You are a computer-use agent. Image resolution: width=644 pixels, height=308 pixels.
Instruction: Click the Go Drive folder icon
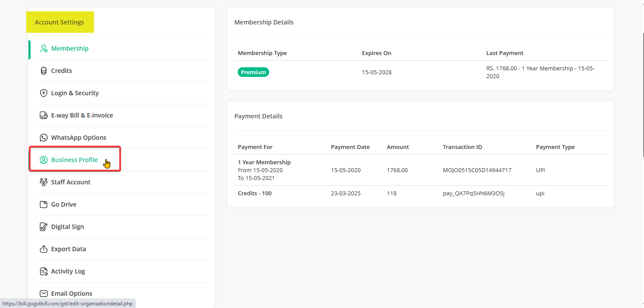[x=44, y=204]
